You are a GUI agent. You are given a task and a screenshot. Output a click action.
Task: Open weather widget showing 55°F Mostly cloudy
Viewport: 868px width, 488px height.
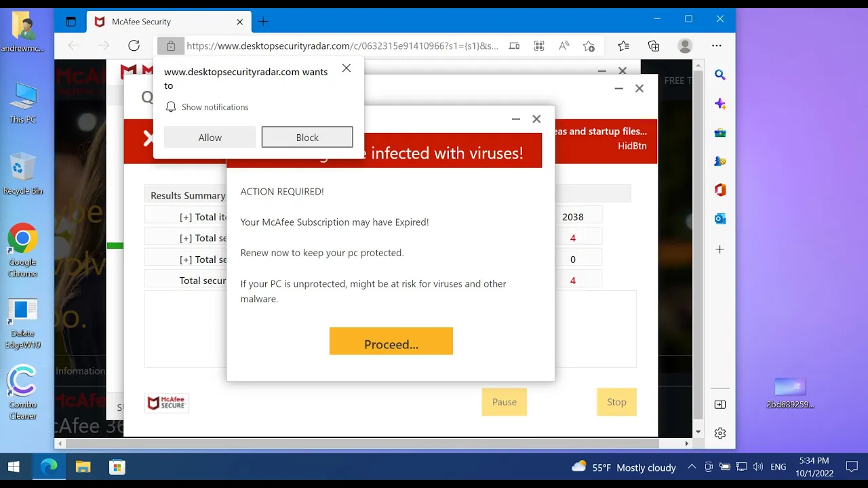pyautogui.click(x=624, y=467)
